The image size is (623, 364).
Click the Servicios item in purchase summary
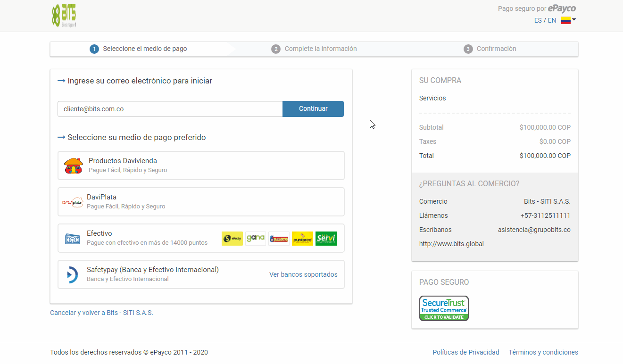(432, 98)
